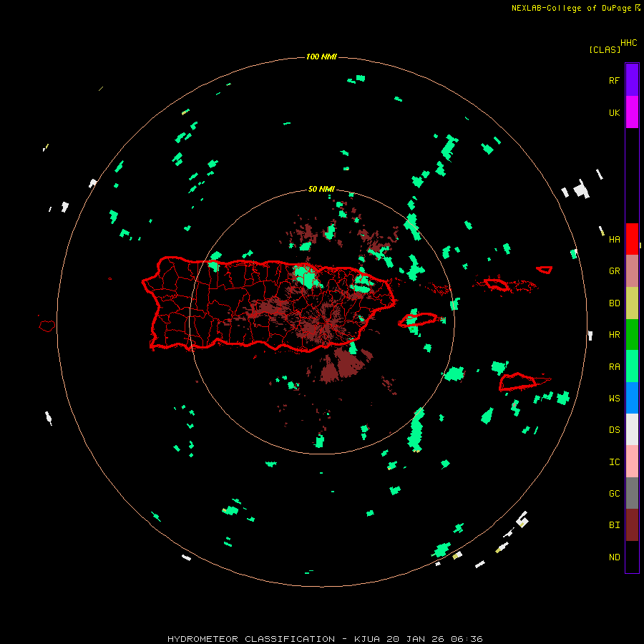Select the GR pink-brown legend swatch
644x644 pixels.
click(x=632, y=271)
